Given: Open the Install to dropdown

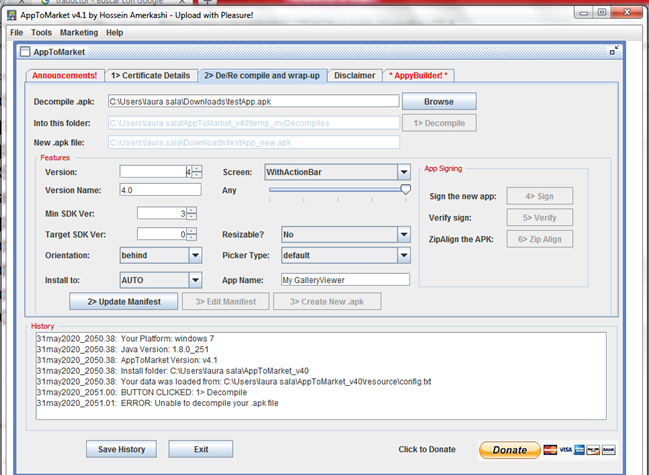Looking at the screenshot, I should pos(194,280).
